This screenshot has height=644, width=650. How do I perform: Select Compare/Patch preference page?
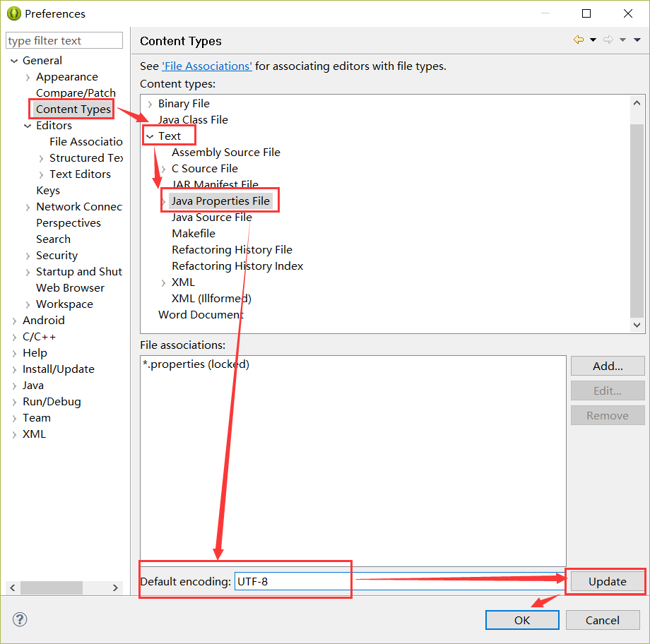[x=76, y=93]
